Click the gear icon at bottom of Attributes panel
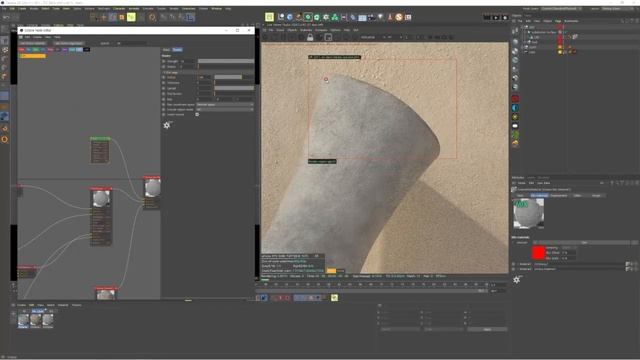 pyautogui.click(x=517, y=280)
